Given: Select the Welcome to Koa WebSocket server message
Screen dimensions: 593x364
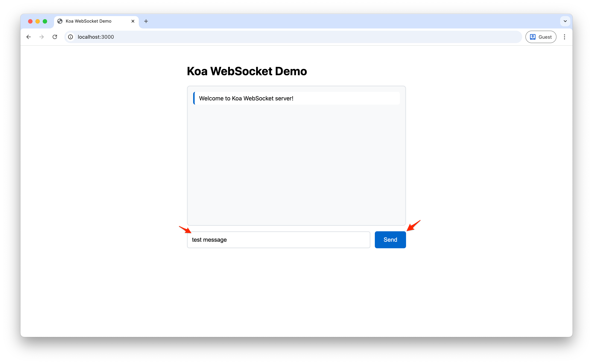Looking at the screenshot, I should click(296, 98).
